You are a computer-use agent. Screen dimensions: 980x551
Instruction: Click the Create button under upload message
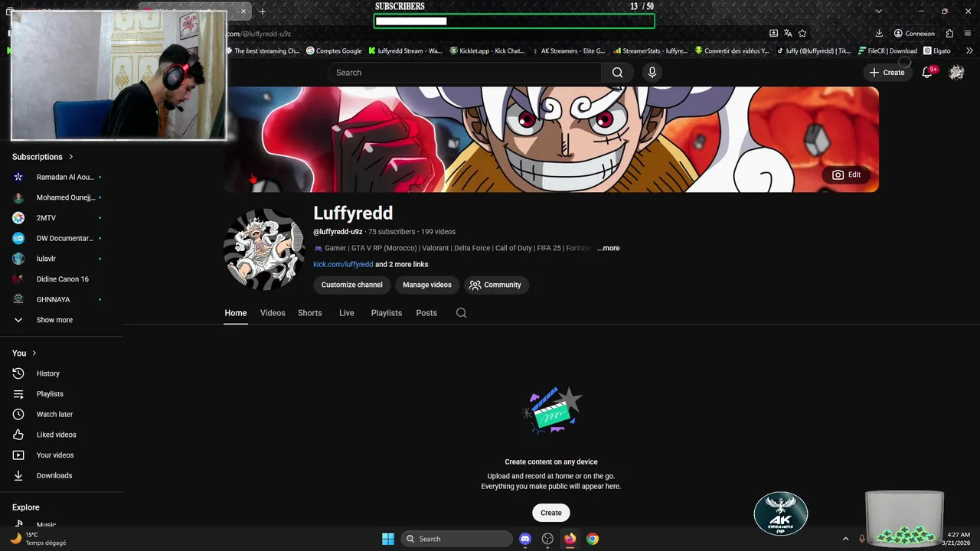coord(551,513)
